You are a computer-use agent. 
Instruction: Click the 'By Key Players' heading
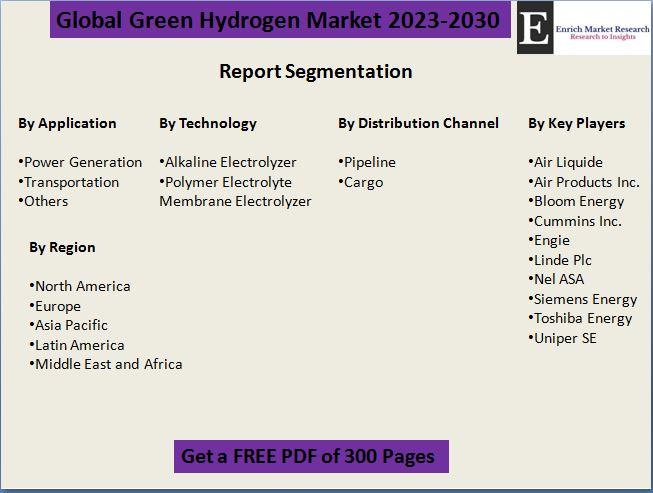576,124
